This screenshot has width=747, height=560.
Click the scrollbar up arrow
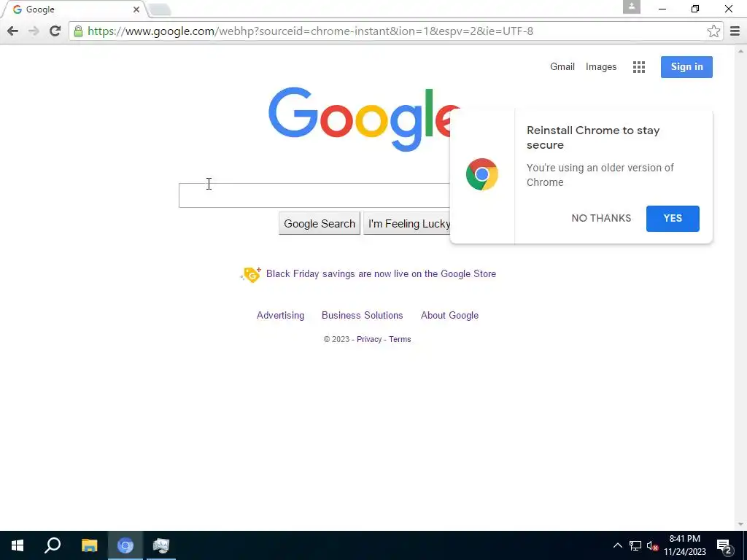(x=740, y=50)
